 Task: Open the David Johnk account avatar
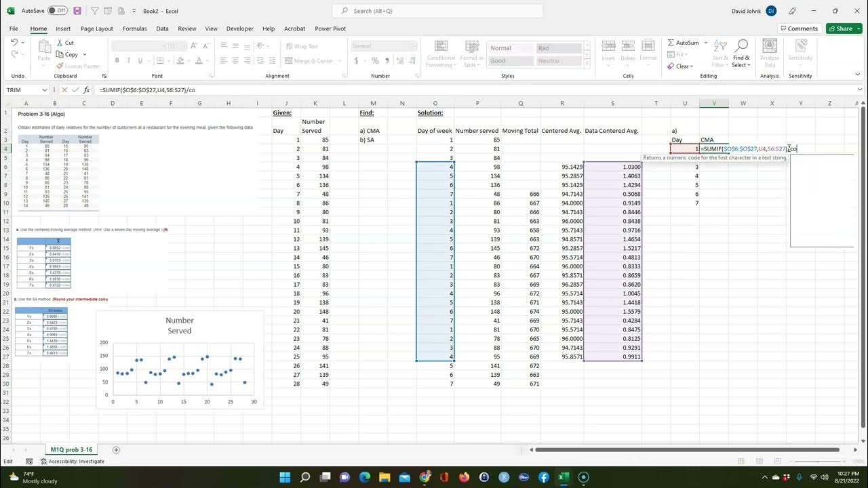(x=771, y=11)
